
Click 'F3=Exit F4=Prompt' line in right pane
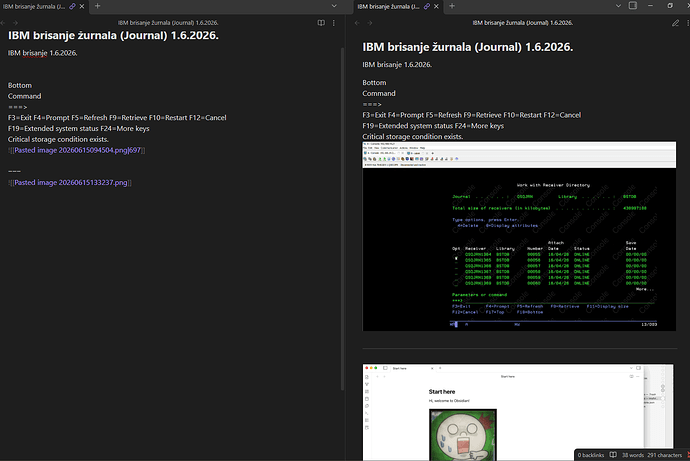coord(472,115)
